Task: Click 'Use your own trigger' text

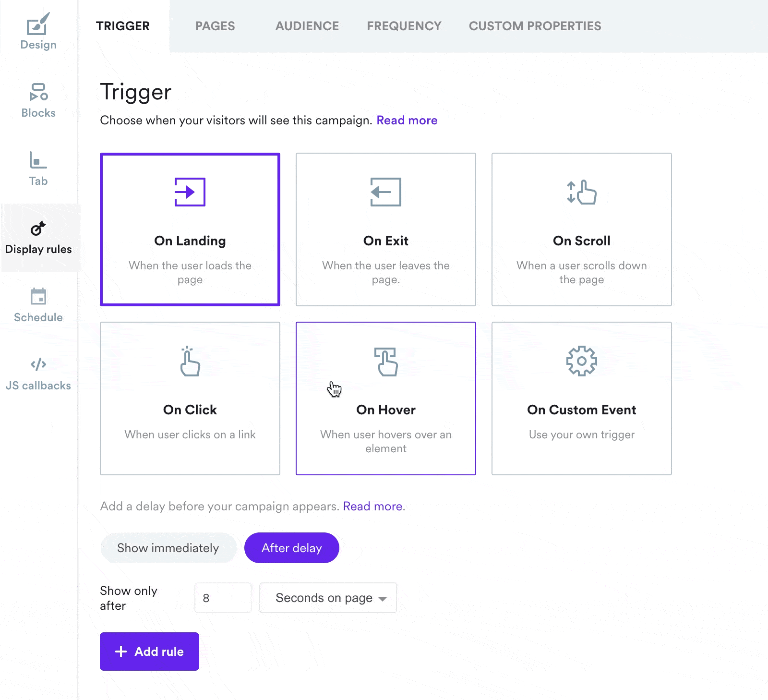Action: tap(582, 435)
